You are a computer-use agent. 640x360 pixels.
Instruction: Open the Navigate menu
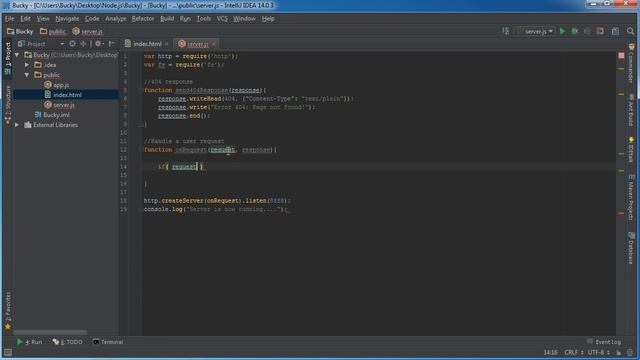click(67, 19)
